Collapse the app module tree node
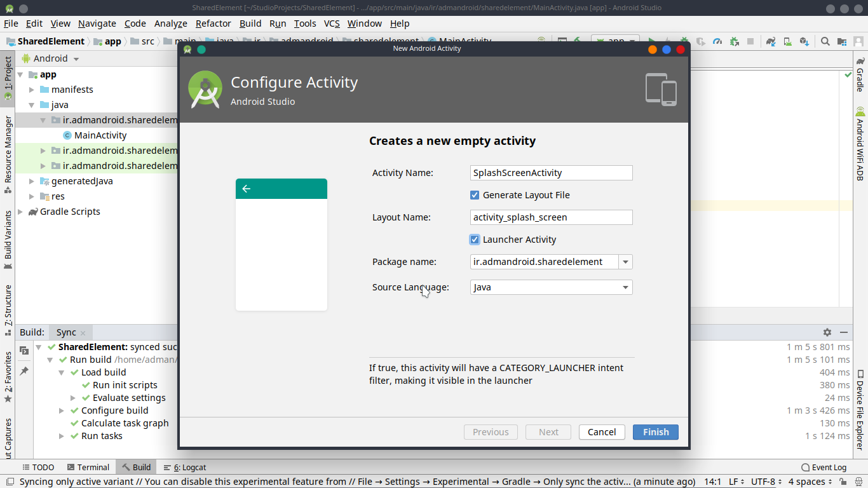The image size is (868, 488). tap(20, 74)
